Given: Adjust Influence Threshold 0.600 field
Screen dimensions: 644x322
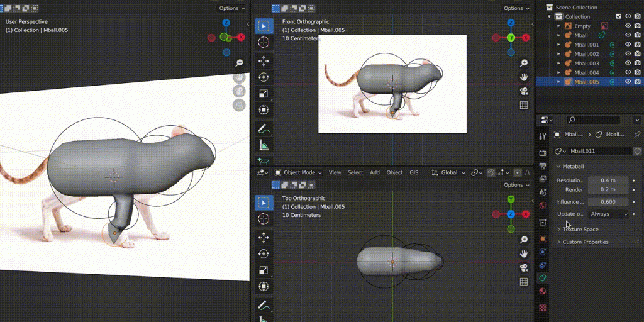Looking at the screenshot, I should point(608,202).
